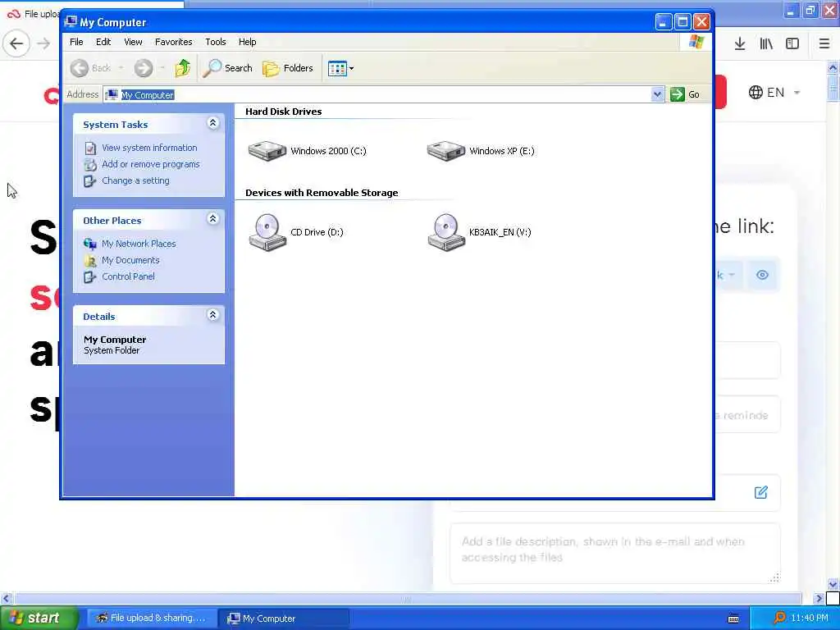
Task: Click the tray search magnifier icon
Action: pos(779,618)
